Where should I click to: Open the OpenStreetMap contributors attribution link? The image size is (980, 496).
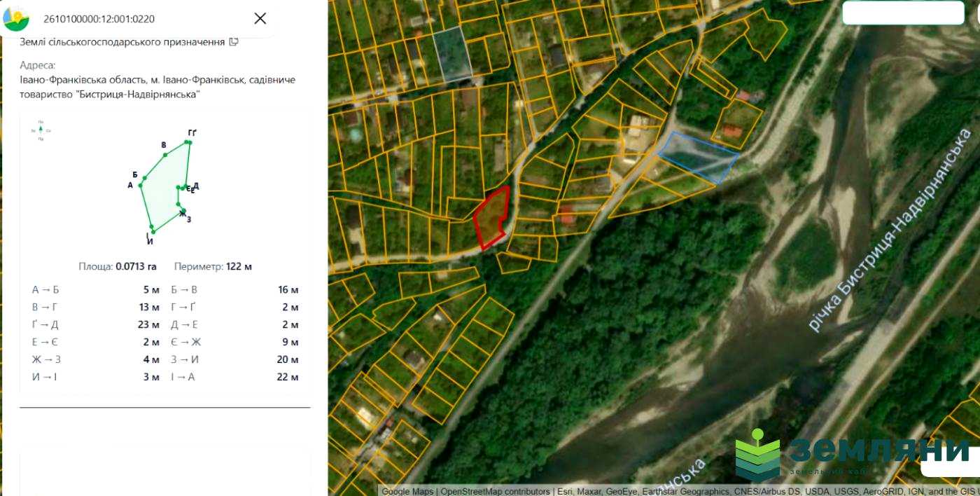(x=496, y=491)
